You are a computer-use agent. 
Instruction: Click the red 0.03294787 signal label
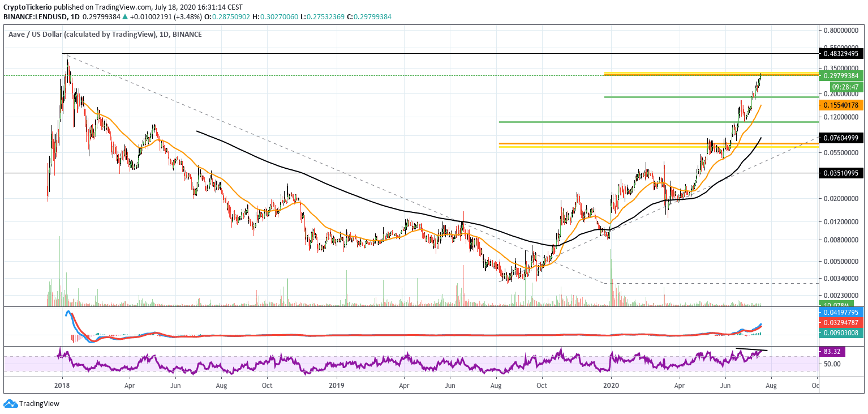pyautogui.click(x=841, y=322)
